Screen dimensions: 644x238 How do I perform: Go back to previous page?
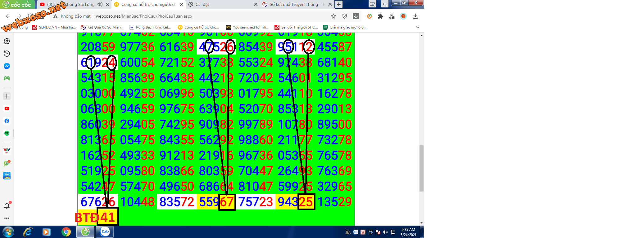(x=8, y=16)
